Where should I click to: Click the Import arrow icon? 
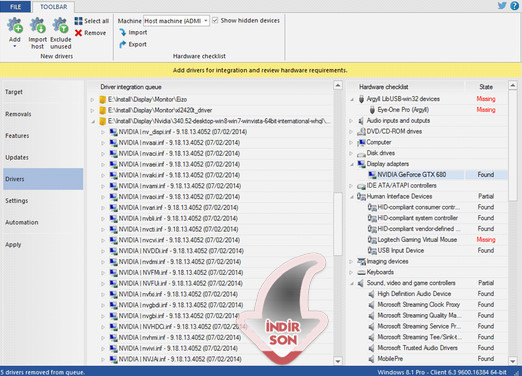[123, 32]
